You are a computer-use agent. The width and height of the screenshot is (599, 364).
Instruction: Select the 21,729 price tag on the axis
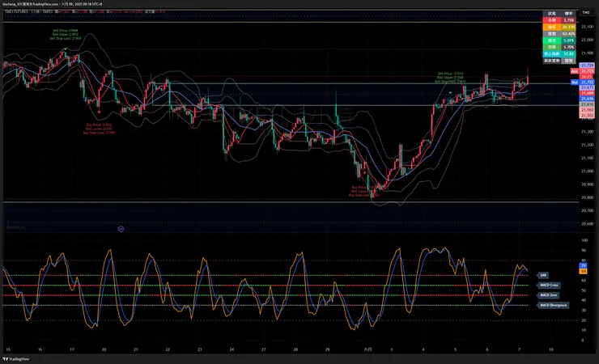(x=587, y=66)
